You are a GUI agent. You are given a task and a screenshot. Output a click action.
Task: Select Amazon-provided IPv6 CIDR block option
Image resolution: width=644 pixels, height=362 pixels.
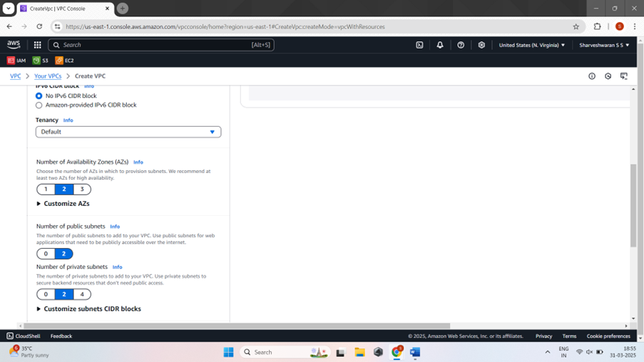tap(39, 105)
